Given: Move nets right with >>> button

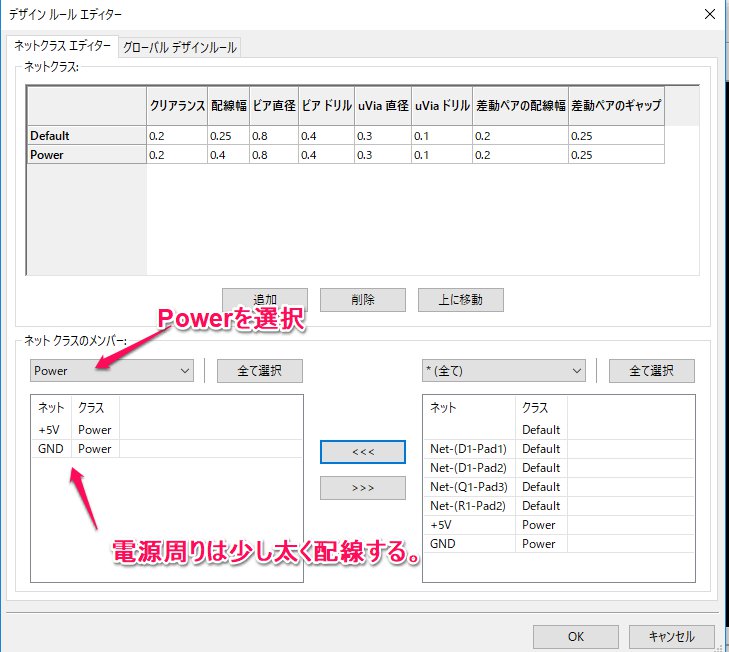Looking at the screenshot, I should (x=362, y=488).
